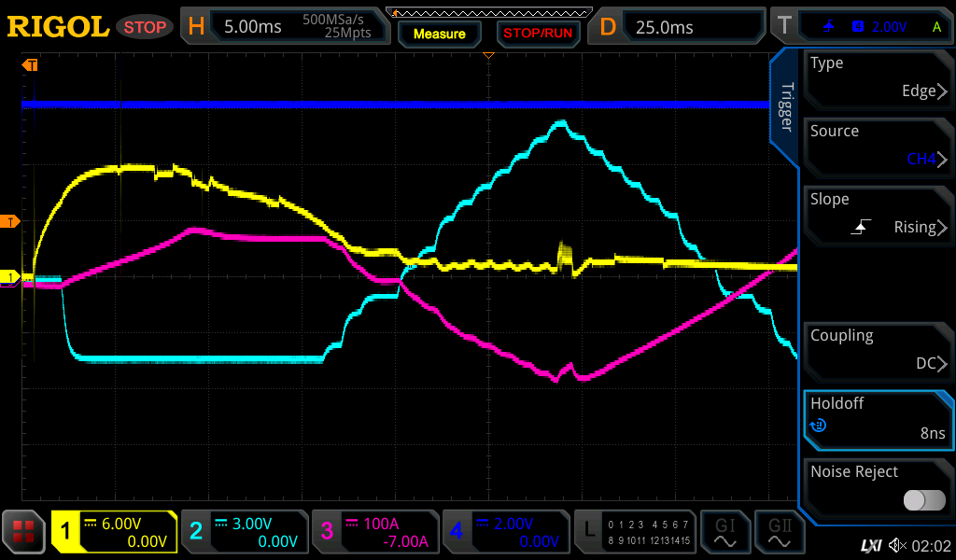Open the red function navigation grid icon
Image resolution: width=956 pixels, height=560 pixels.
click(x=23, y=532)
